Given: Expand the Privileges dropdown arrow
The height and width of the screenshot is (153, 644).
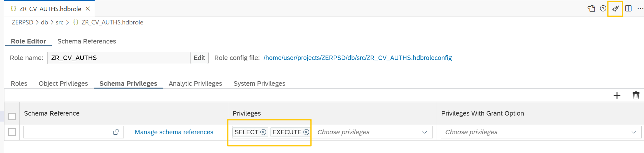Looking at the screenshot, I should pos(425,132).
